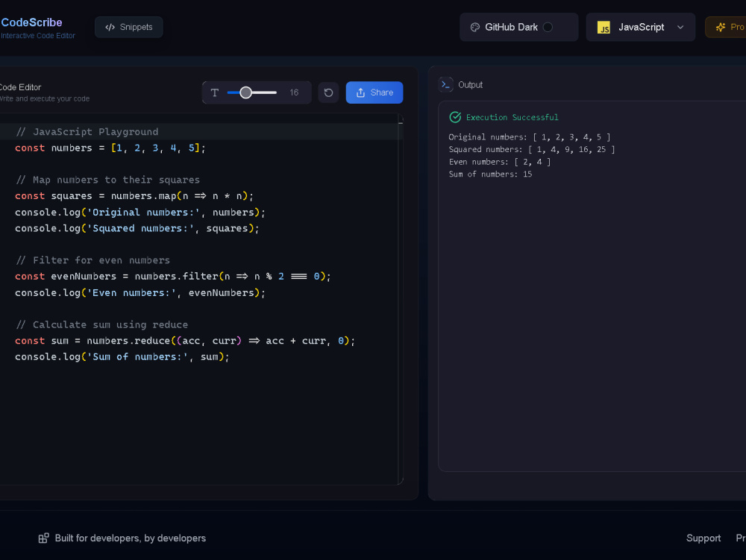The image size is (746, 560).
Task: Click the font size value 16
Action: tap(294, 92)
